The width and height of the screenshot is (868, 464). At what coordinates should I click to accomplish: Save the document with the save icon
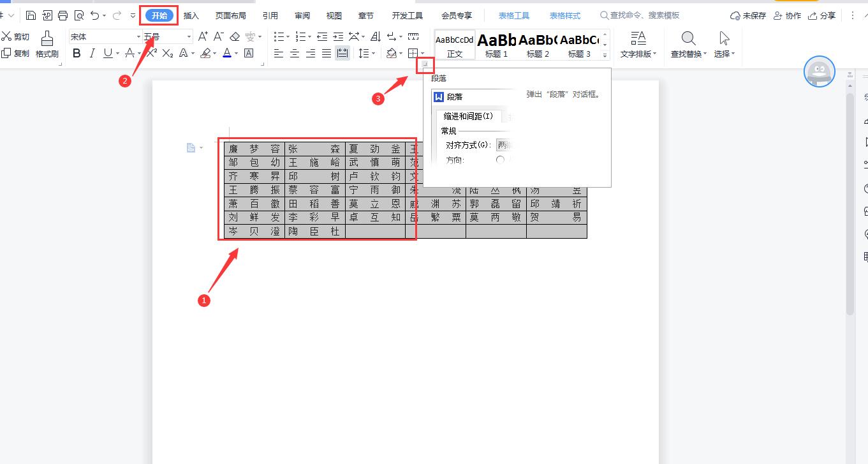[31, 15]
